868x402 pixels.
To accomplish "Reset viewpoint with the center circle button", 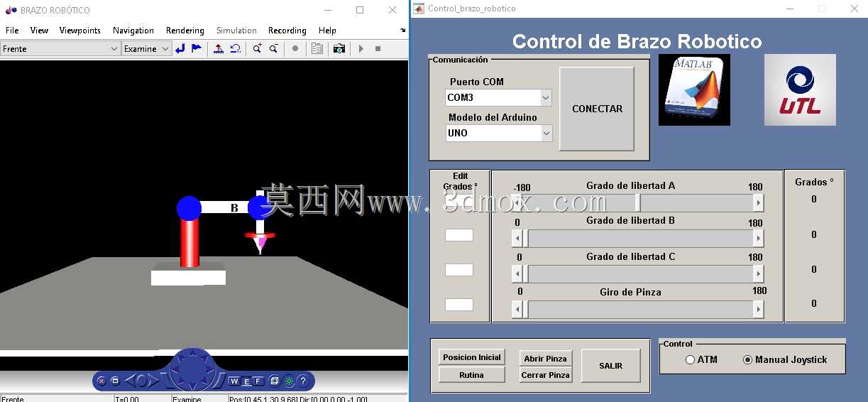I will [142, 381].
